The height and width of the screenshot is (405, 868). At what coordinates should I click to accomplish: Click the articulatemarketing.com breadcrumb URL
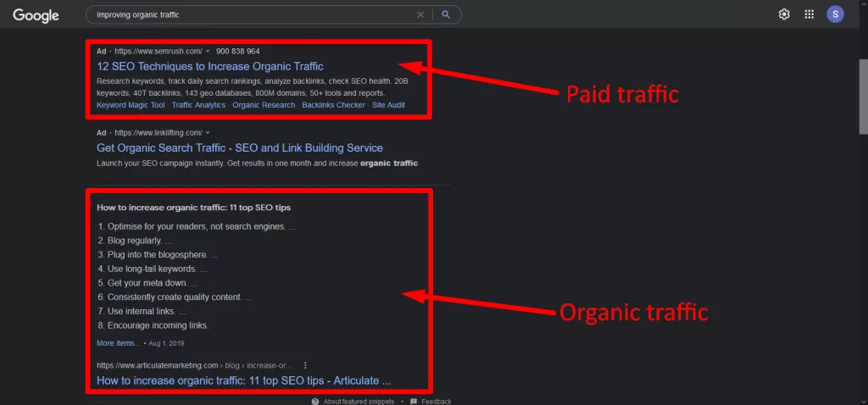coord(194,365)
